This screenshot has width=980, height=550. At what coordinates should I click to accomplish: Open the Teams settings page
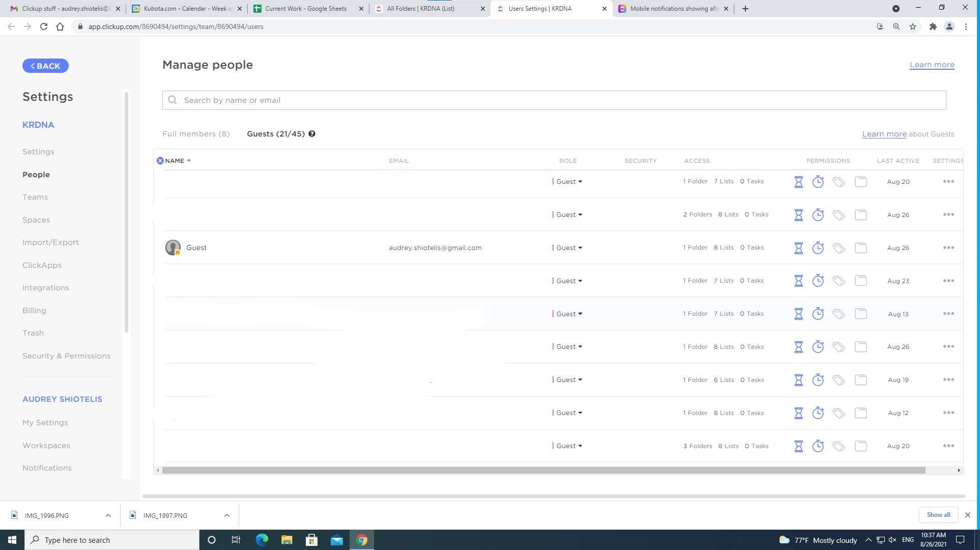coord(35,197)
